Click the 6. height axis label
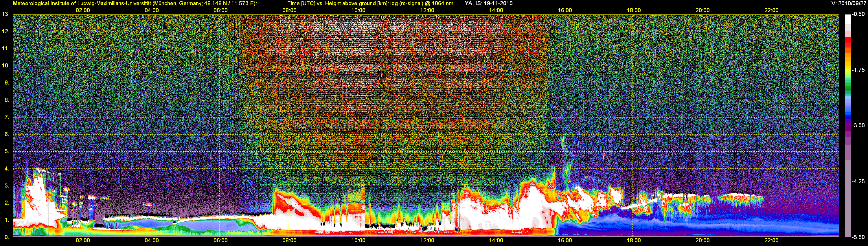 [7, 134]
